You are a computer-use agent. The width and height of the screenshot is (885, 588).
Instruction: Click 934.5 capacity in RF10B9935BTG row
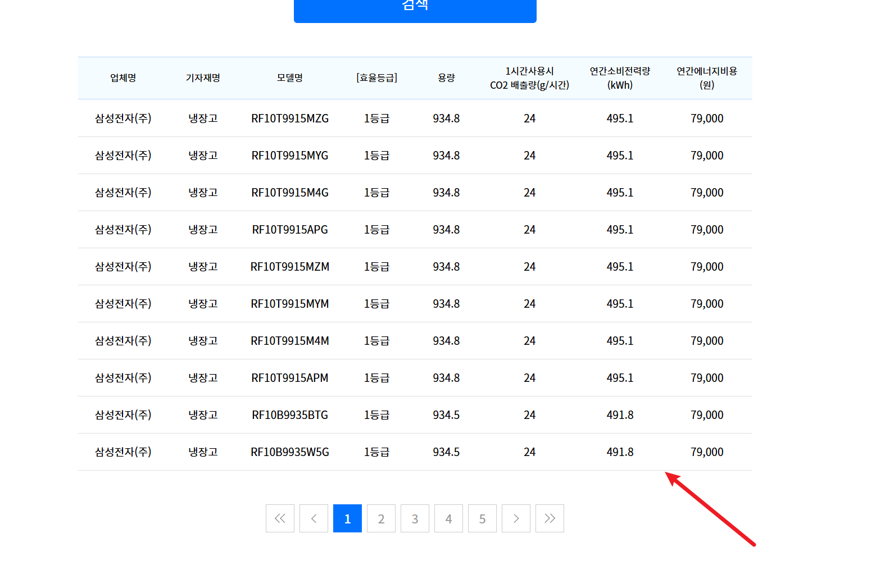click(446, 415)
